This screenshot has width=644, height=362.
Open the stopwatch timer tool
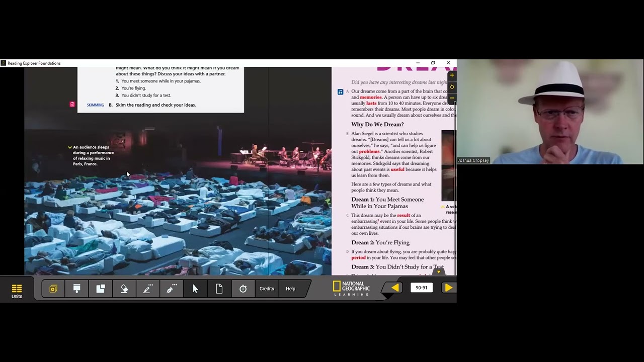pos(243,289)
